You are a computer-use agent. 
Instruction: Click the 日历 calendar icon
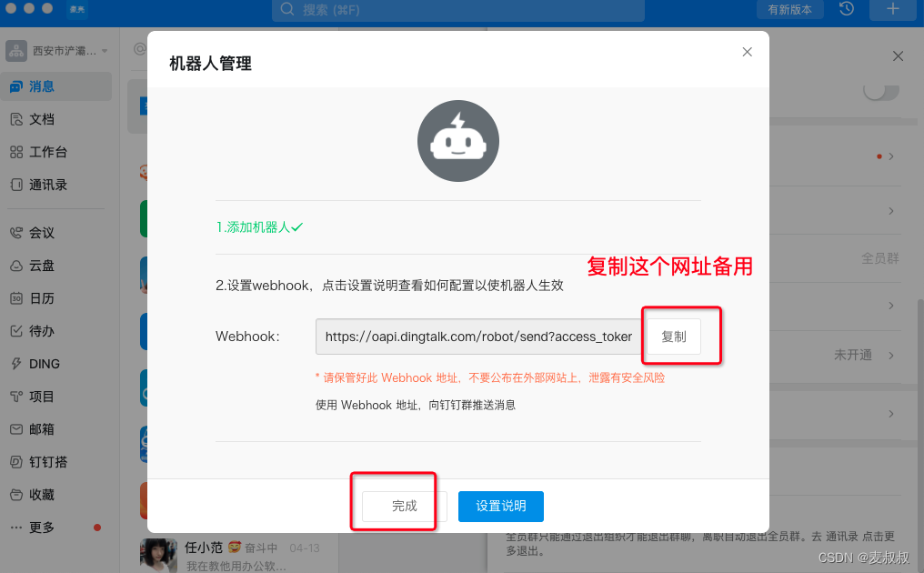(16, 298)
